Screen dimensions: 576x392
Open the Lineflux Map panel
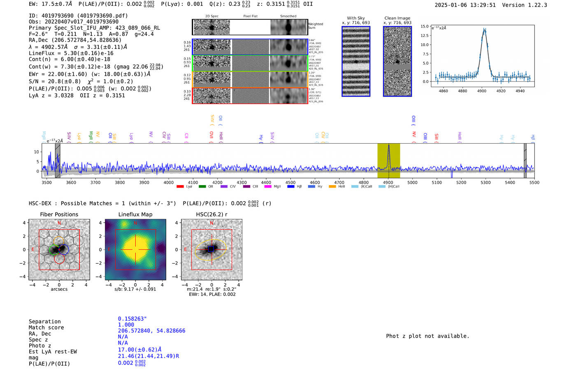[135, 250]
